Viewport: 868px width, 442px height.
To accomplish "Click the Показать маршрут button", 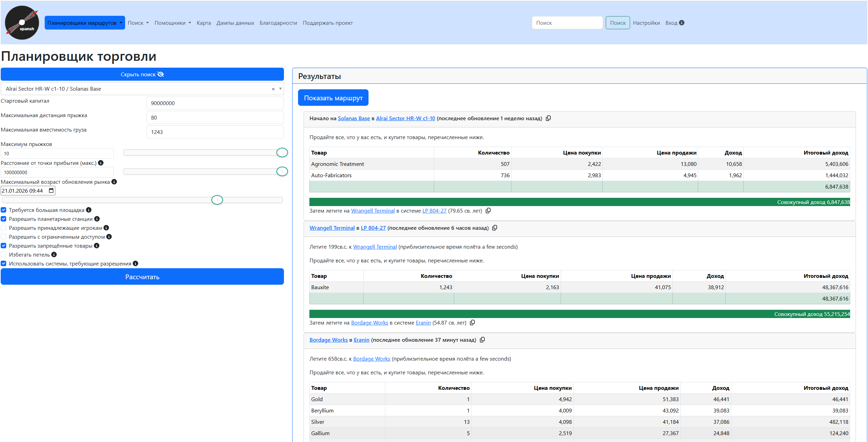I will [x=333, y=98].
